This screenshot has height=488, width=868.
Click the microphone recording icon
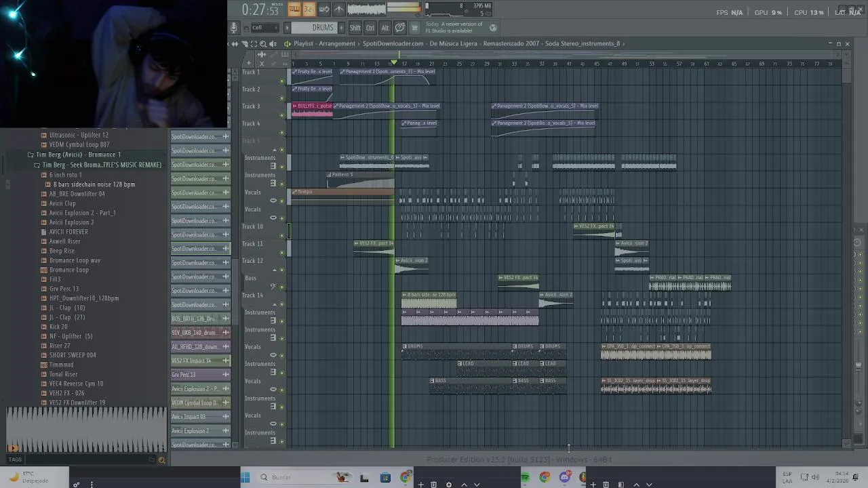pyautogui.click(x=234, y=28)
